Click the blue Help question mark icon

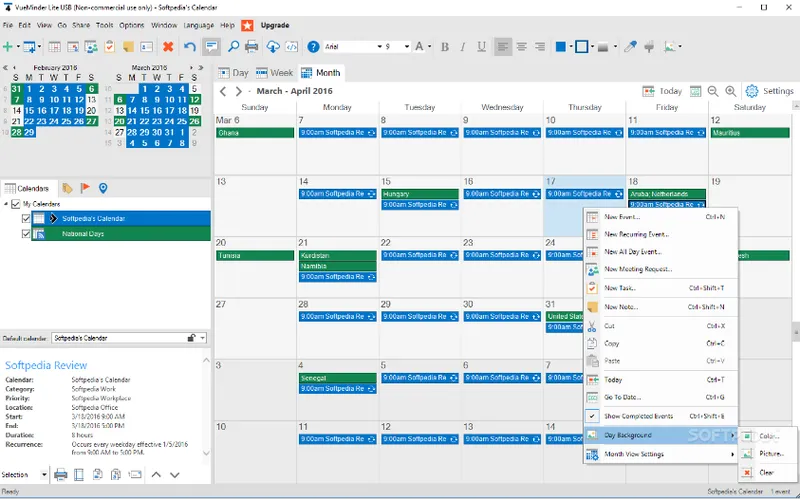[313, 47]
